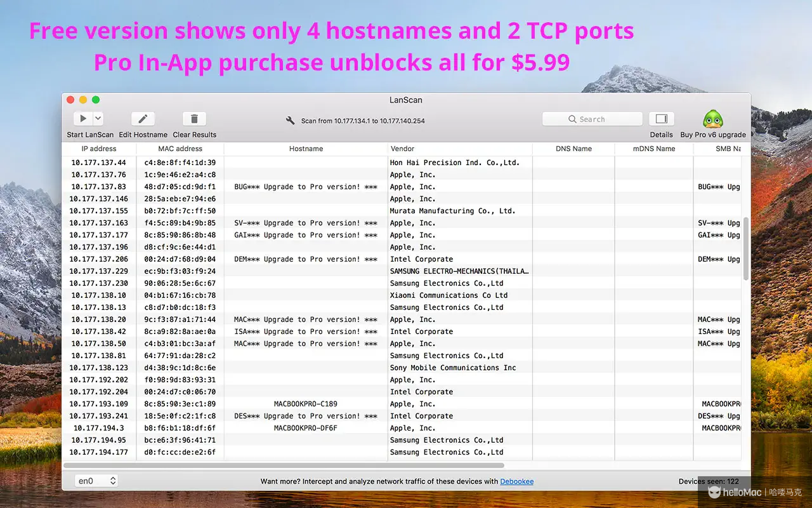The image size is (812, 508).
Task: Click the BUG*** SMB name cell
Action: tap(717, 187)
